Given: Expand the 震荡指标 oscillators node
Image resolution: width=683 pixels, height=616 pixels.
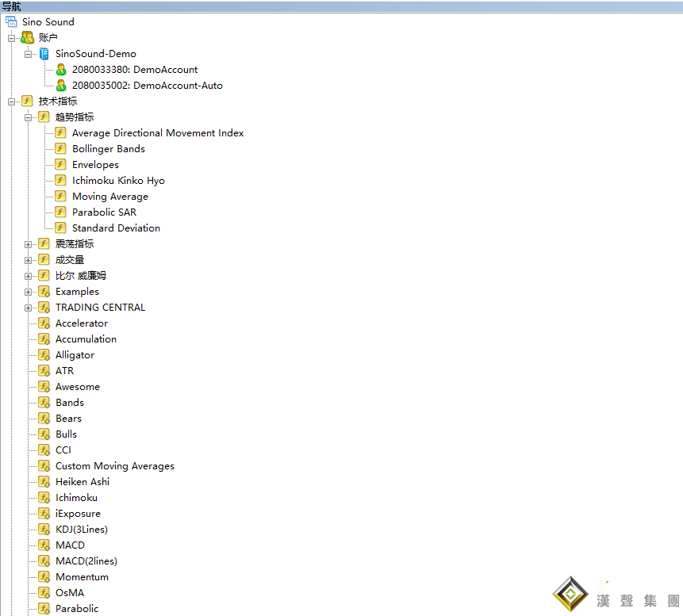Looking at the screenshot, I should click(x=28, y=244).
